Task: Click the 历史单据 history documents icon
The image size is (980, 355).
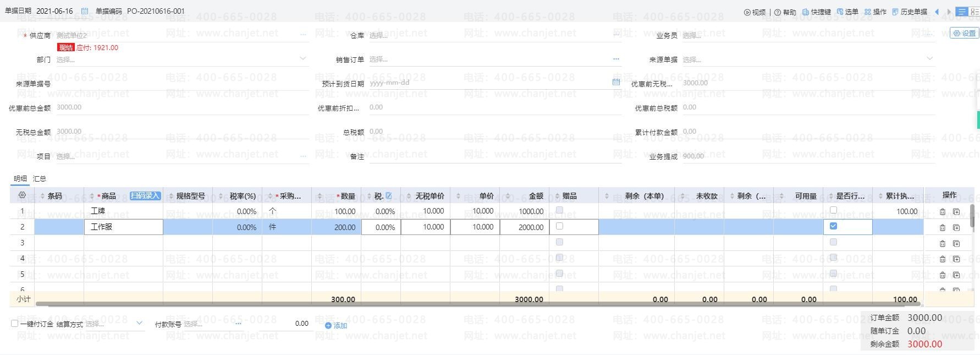Action: tap(895, 12)
